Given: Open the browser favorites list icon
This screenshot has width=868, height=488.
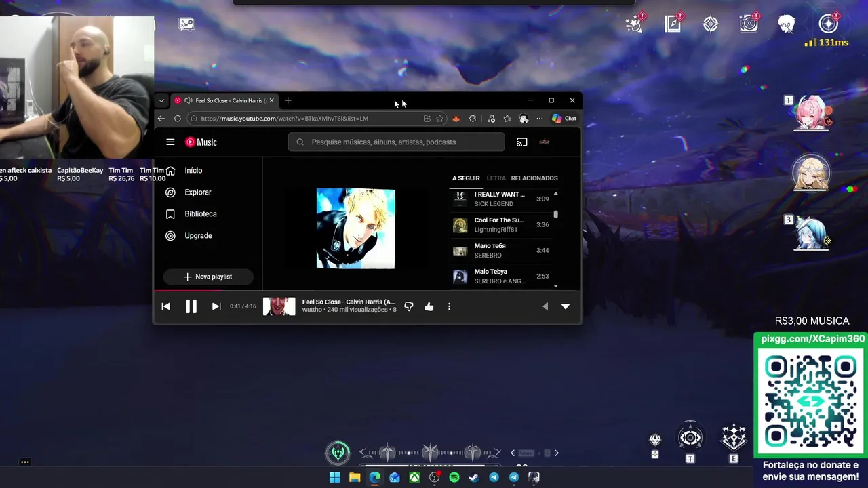Looking at the screenshot, I should 507,119.
